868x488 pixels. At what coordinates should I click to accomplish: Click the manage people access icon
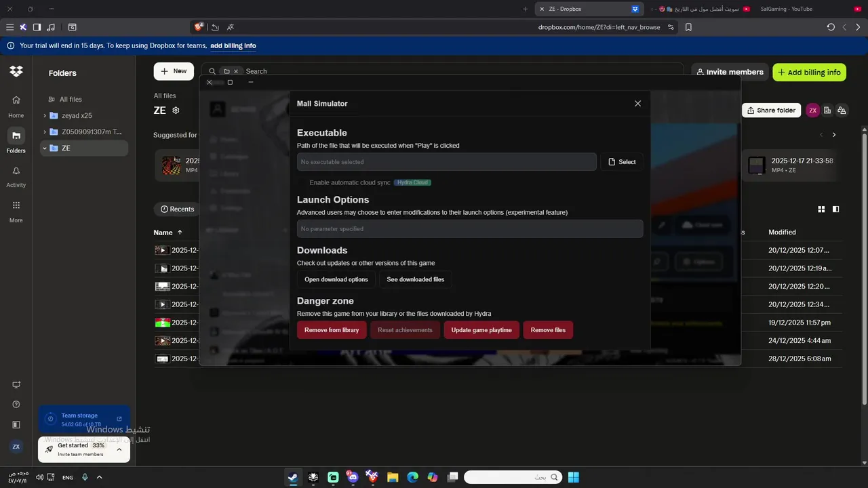pos(842,110)
